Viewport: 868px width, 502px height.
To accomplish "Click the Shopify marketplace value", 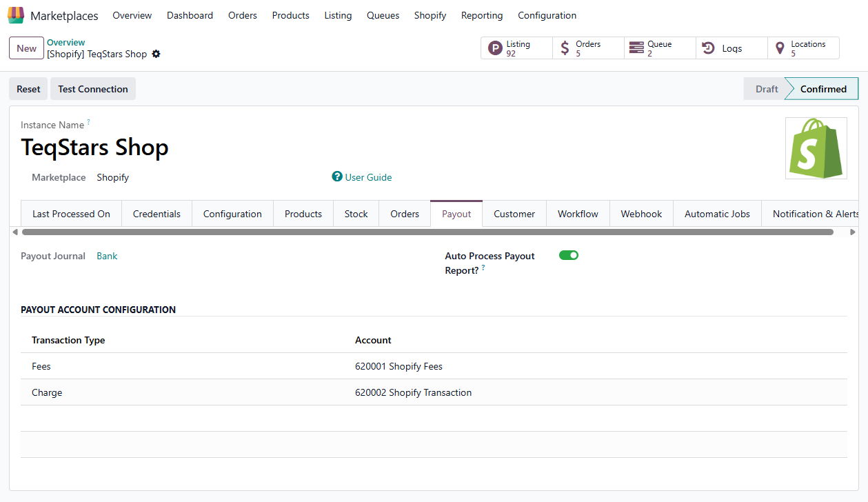I will (112, 177).
